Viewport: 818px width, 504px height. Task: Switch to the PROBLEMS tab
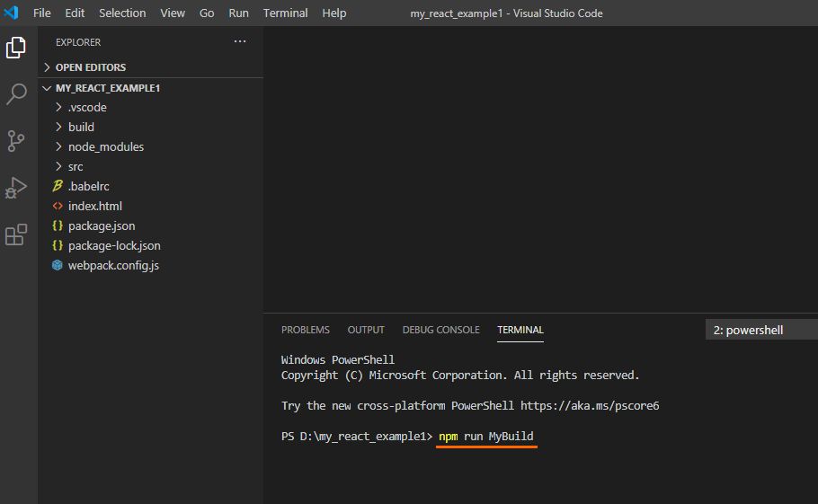[x=305, y=330]
